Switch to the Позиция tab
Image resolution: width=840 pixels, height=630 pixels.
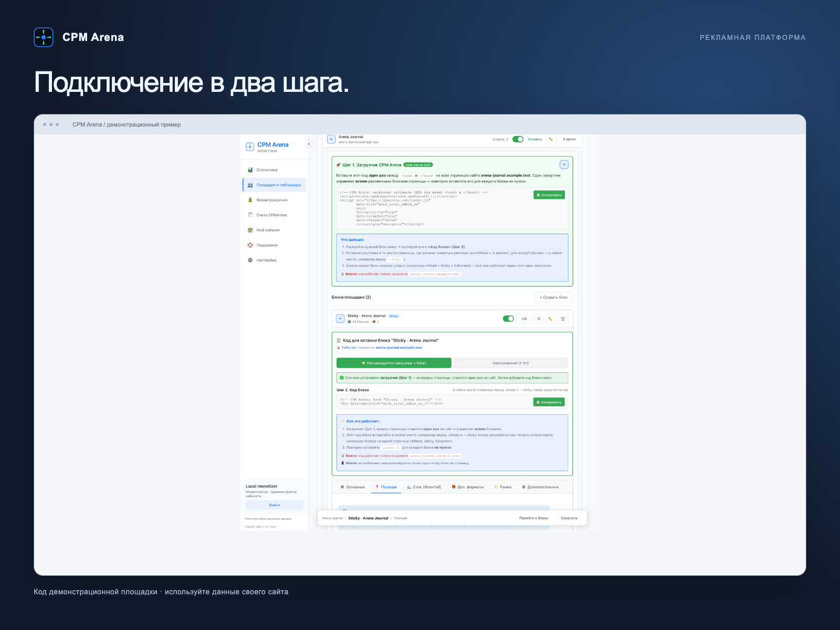coord(386,487)
